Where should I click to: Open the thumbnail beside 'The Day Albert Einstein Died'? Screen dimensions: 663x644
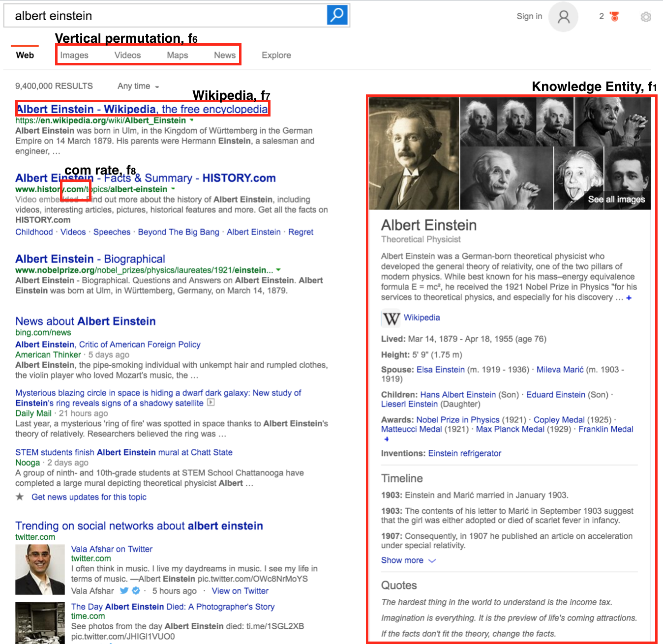coord(40,623)
